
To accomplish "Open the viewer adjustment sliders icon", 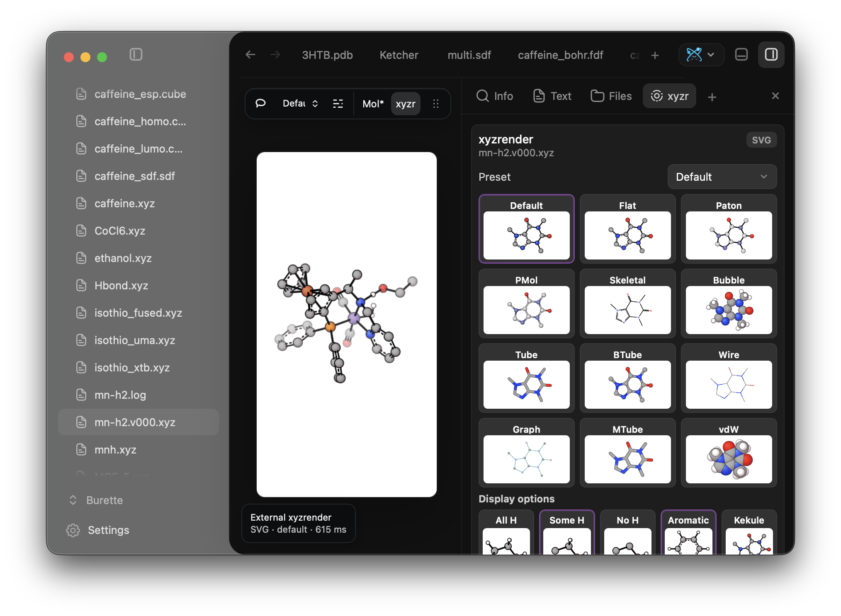I will 338,104.
